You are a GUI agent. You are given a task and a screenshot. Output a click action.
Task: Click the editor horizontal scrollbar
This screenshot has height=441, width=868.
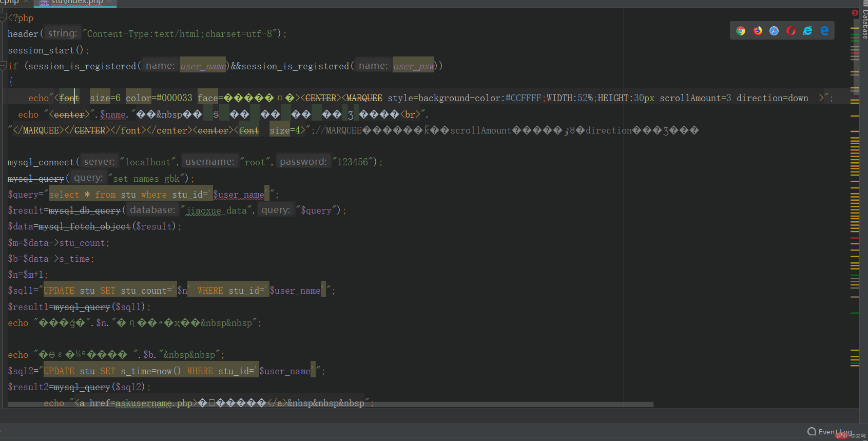tap(331, 405)
